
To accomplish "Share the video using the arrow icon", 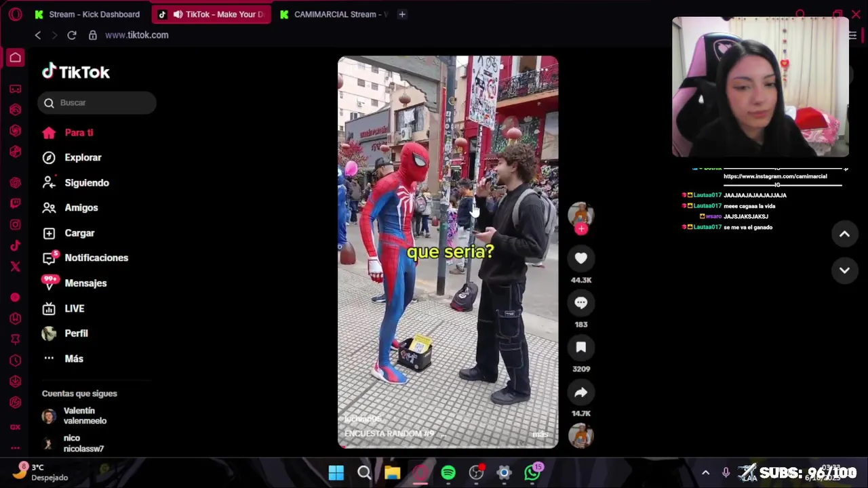I will click(x=581, y=392).
